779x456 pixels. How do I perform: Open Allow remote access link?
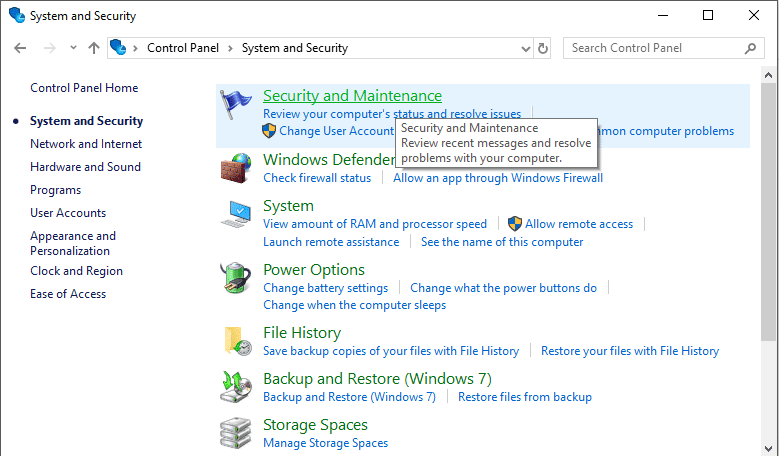[x=579, y=224]
